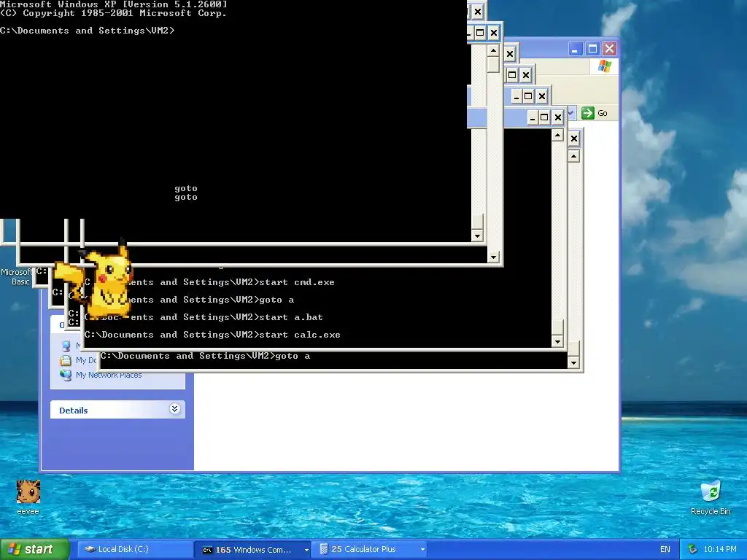Screen dimensions: 747x560
Task: Expand dropdown arrow of 165 Windows Command group
Action: pos(306,550)
